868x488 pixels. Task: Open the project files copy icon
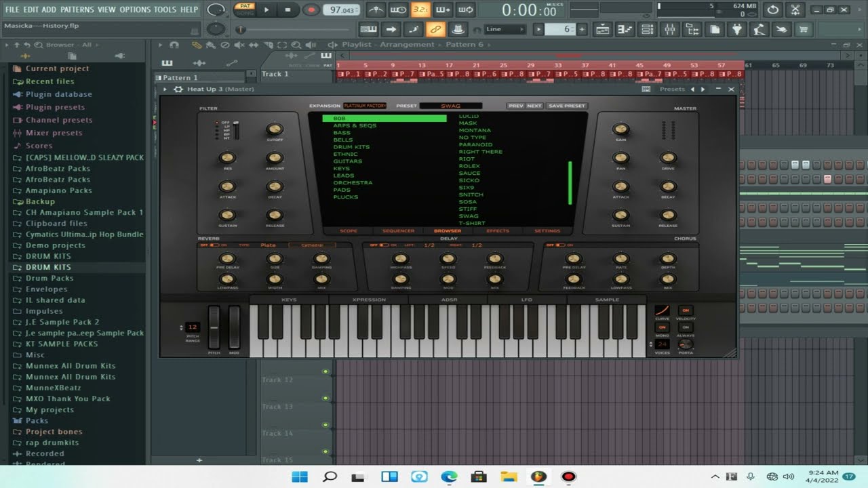(714, 29)
